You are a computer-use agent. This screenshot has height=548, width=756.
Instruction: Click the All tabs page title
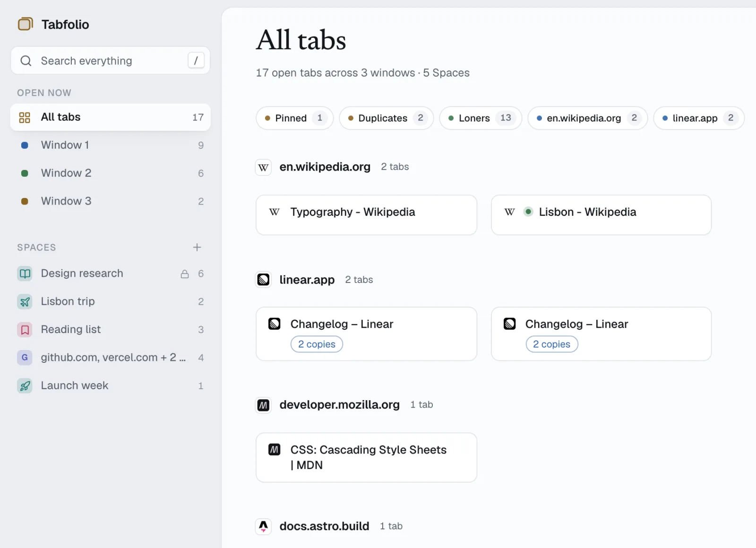[x=301, y=40]
